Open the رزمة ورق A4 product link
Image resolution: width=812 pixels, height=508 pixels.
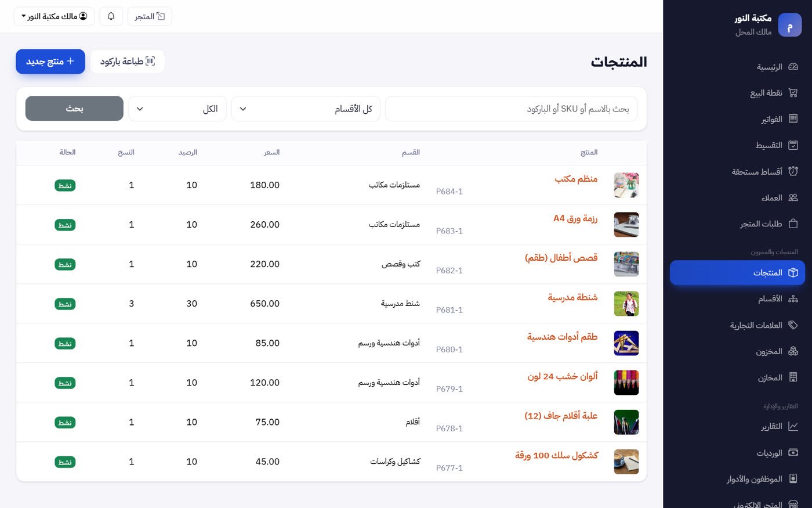click(575, 218)
